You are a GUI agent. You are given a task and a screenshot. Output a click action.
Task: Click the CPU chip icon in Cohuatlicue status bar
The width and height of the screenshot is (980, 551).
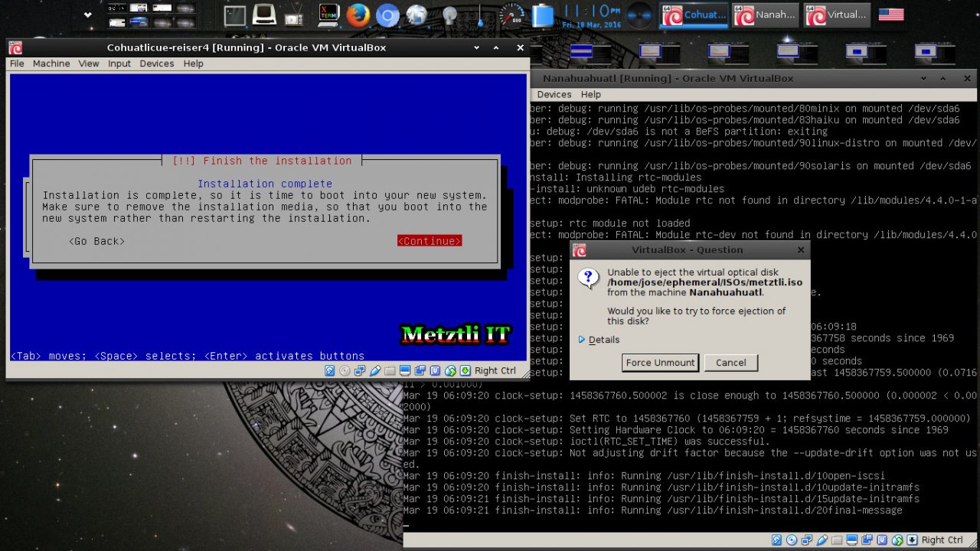435,370
